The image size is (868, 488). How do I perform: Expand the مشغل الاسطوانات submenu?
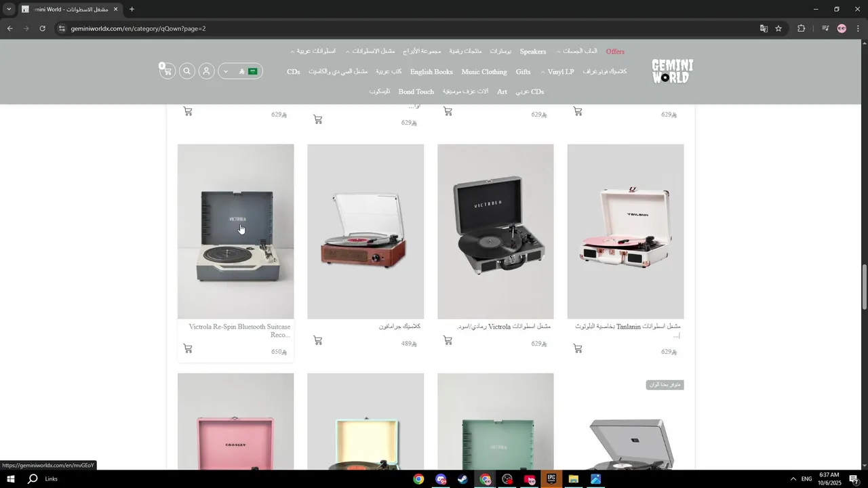tap(370, 52)
